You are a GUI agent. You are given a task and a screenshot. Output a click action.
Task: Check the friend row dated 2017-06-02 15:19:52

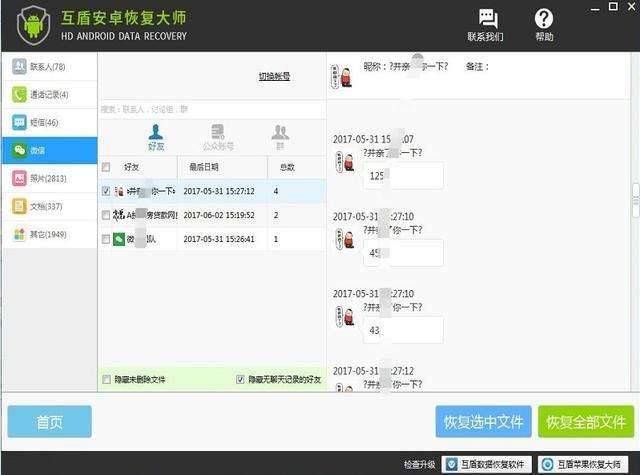click(106, 215)
